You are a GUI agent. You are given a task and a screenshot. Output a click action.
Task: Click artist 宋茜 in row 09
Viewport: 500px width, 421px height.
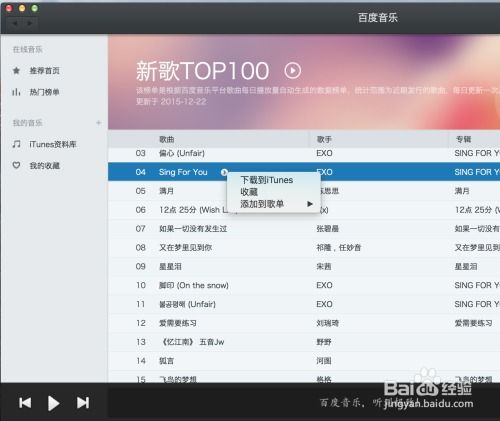(324, 266)
